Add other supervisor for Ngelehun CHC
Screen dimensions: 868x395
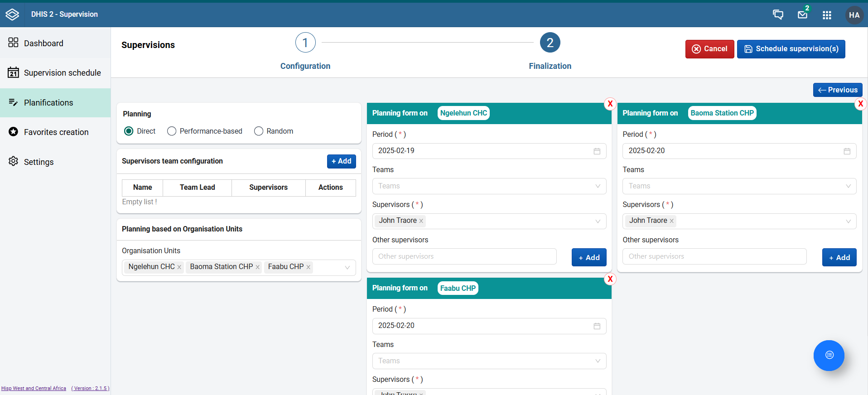589,257
